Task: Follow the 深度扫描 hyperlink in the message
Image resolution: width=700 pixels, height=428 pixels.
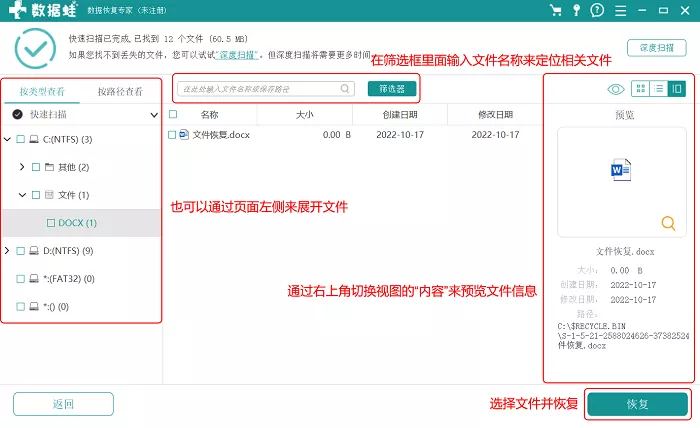Action: [237, 55]
